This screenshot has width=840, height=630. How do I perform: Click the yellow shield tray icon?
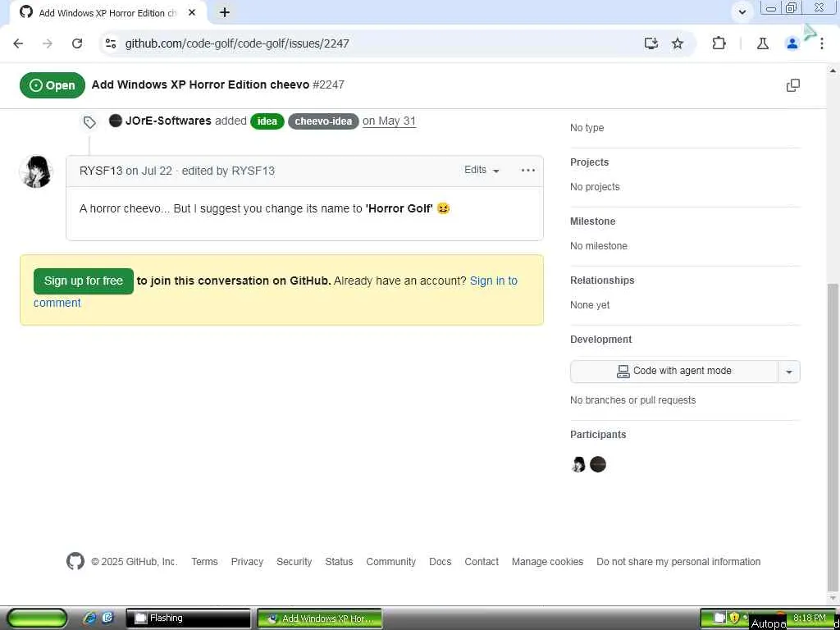point(734,617)
